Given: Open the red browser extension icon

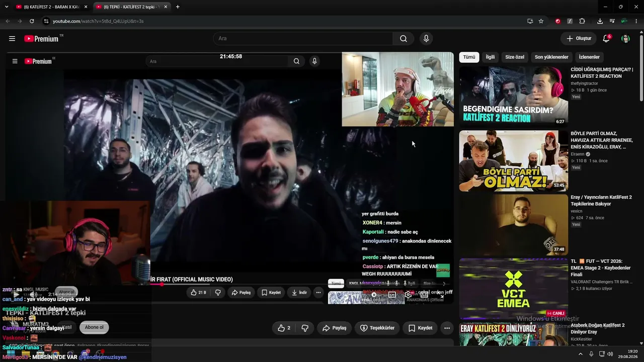Looking at the screenshot, I should click(557, 21).
